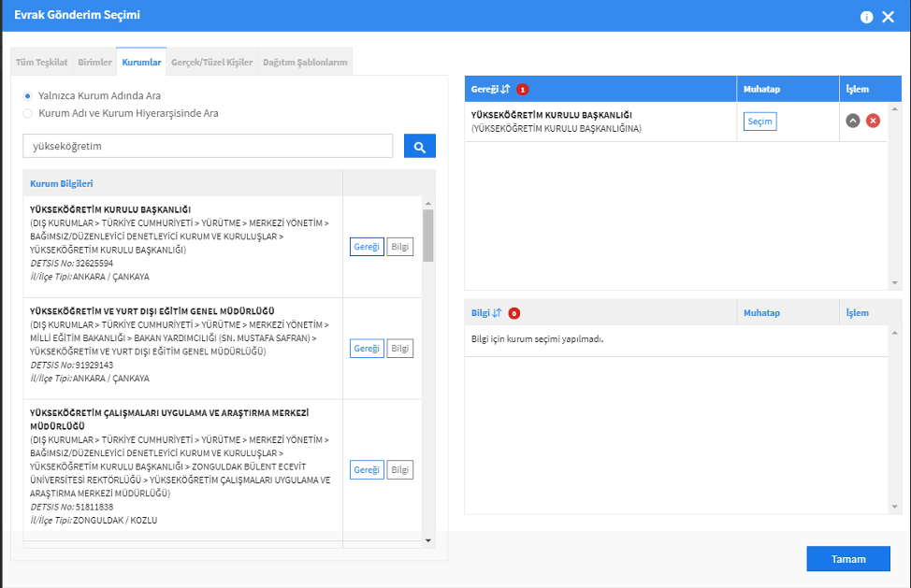Remove YÜKSEKÖĞRETİM KURULU BAŞKANLIĞI with red X icon
Viewport: 911px width, 588px height.
click(x=873, y=121)
